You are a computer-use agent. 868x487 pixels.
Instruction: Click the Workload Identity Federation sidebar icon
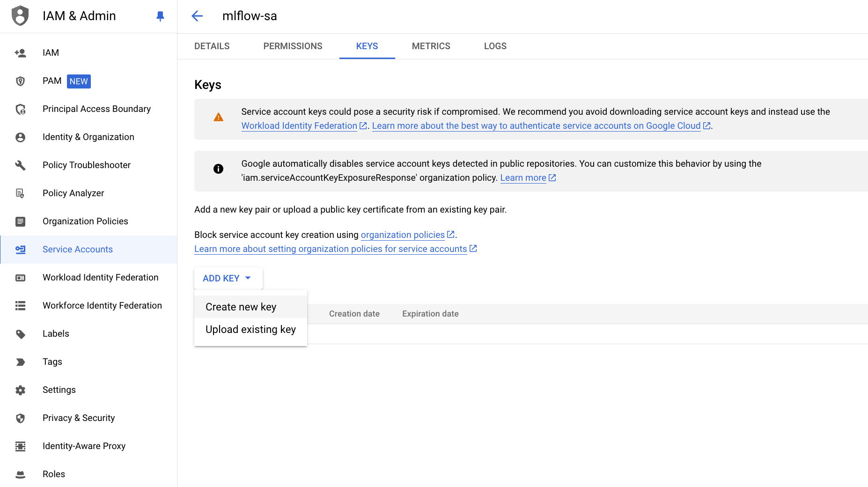tap(20, 278)
